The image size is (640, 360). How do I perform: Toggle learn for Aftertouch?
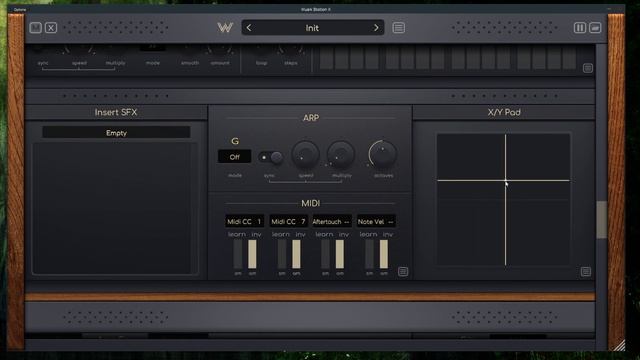pyautogui.click(x=324, y=234)
